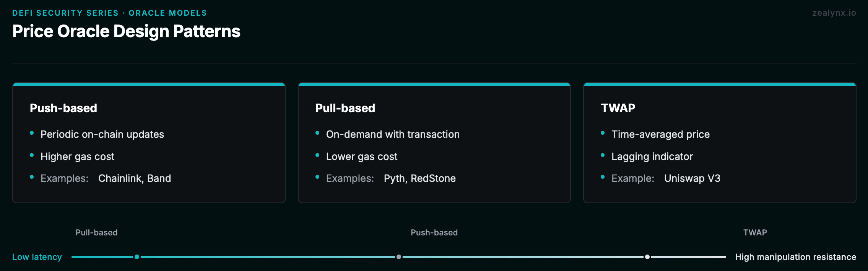Click the "On-demand with transaction" bullet
Viewport: 868px width, 271px height.
(x=393, y=134)
